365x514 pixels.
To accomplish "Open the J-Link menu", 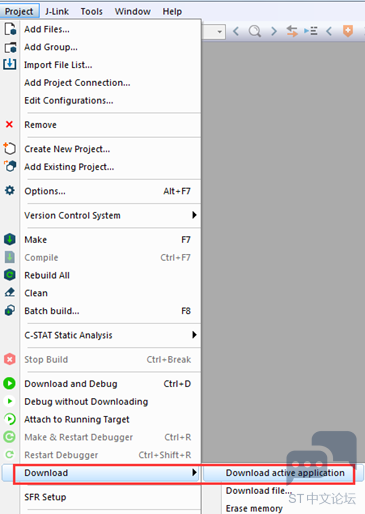I will (57, 11).
